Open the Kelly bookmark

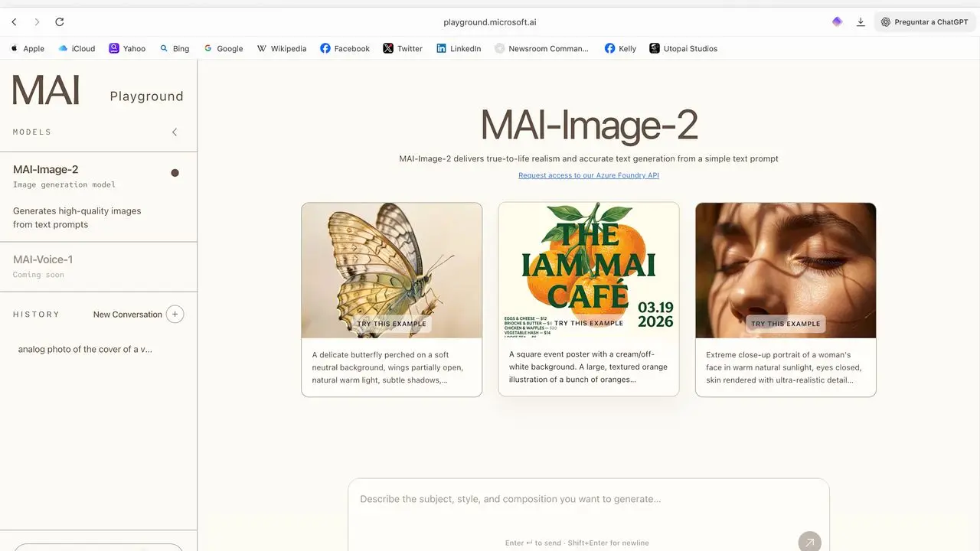pyautogui.click(x=620, y=48)
